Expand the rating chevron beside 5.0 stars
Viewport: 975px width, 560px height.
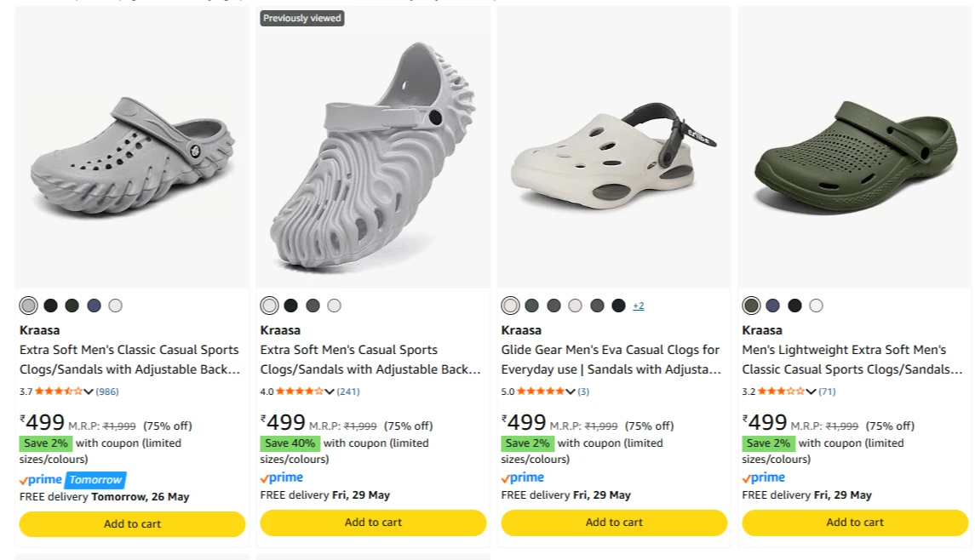571,391
